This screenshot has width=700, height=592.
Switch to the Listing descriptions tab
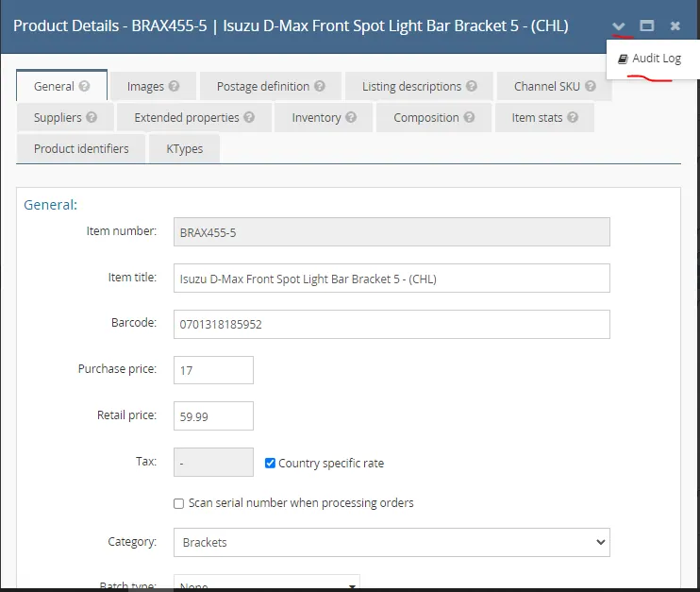click(419, 86)
